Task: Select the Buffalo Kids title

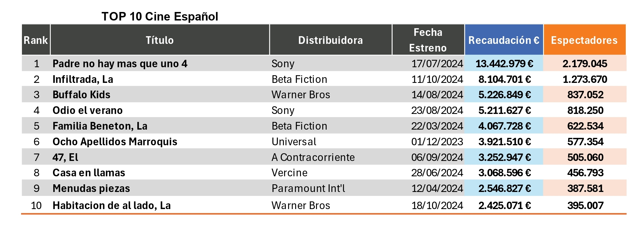Action: [x=81, y=95]
